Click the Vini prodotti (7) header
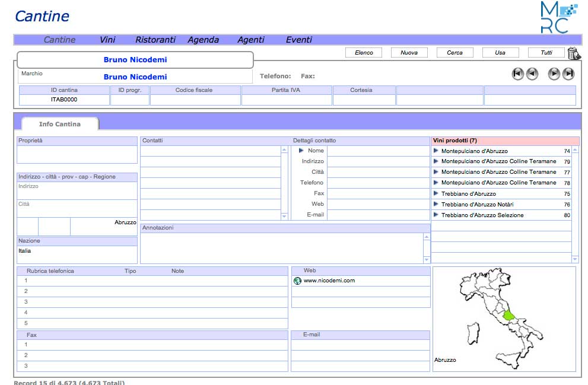 (x=505, y=141)
